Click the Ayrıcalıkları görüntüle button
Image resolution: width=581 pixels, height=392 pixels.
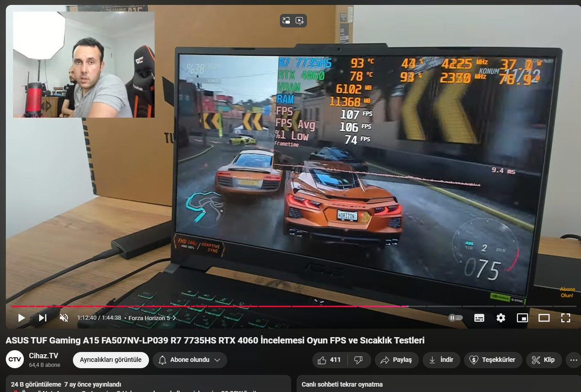pos(111,360)
